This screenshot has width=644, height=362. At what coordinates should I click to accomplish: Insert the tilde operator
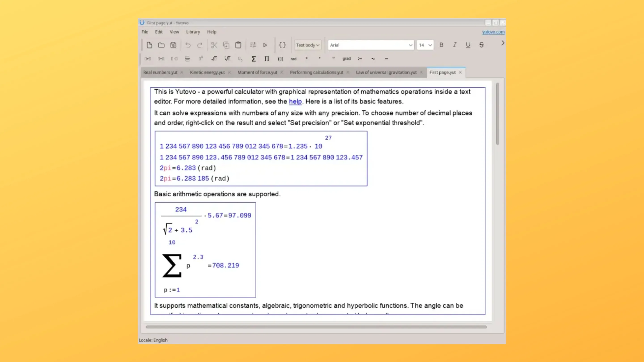click(373, 59)
